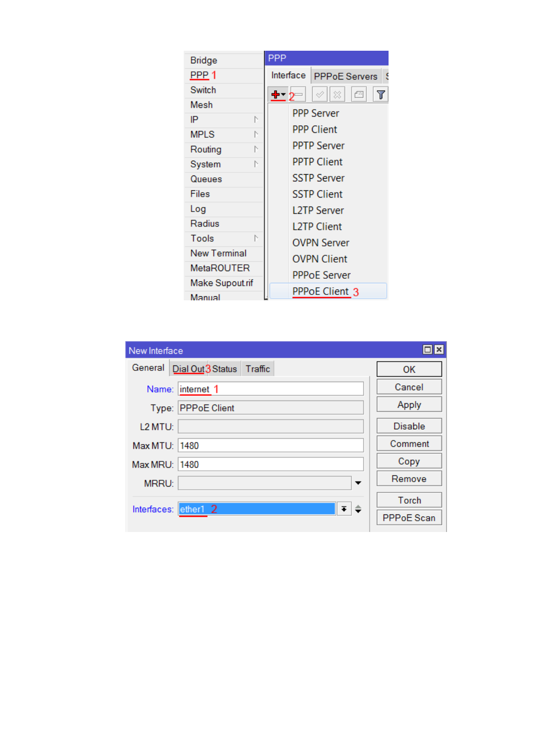Viewport: 535px width, 756px height.
Task: Click the comment toolbar button
Action: tap(359, 94)
